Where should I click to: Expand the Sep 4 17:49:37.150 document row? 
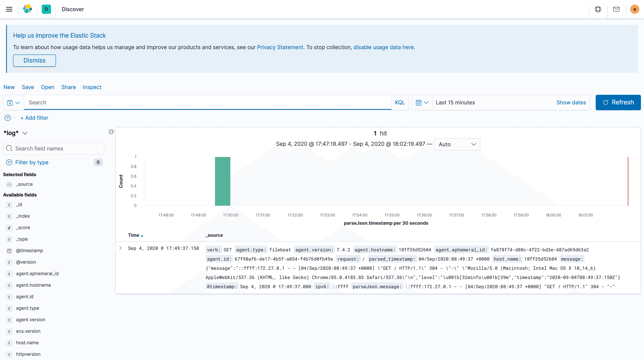pyautogui.click(x=121, y=248)
